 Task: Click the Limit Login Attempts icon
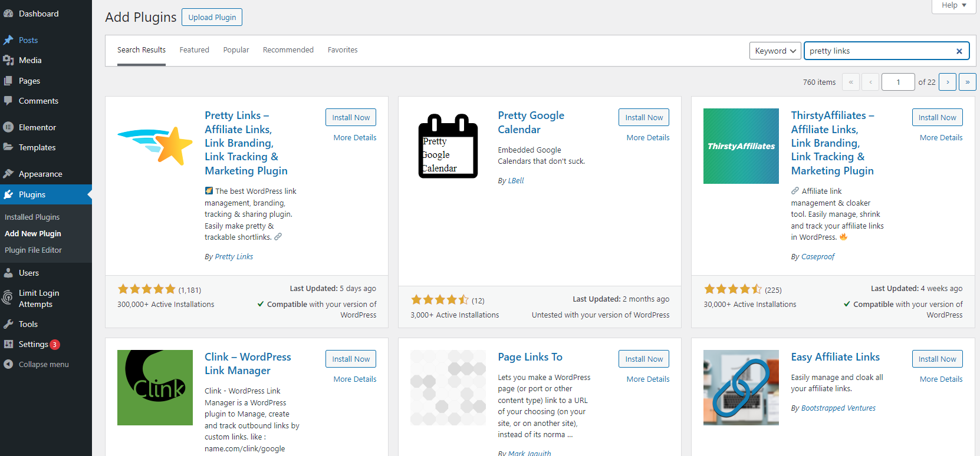[x=8, y=298]
